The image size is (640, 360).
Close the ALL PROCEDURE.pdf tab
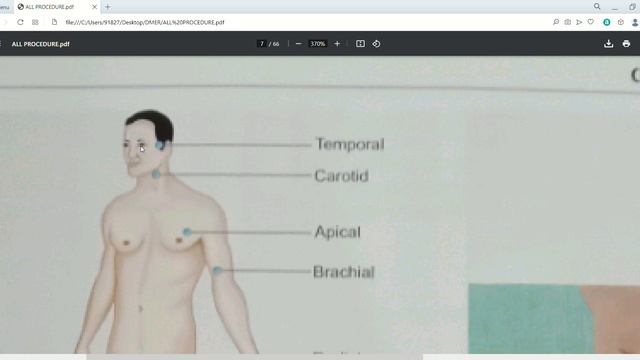point(94,7)
